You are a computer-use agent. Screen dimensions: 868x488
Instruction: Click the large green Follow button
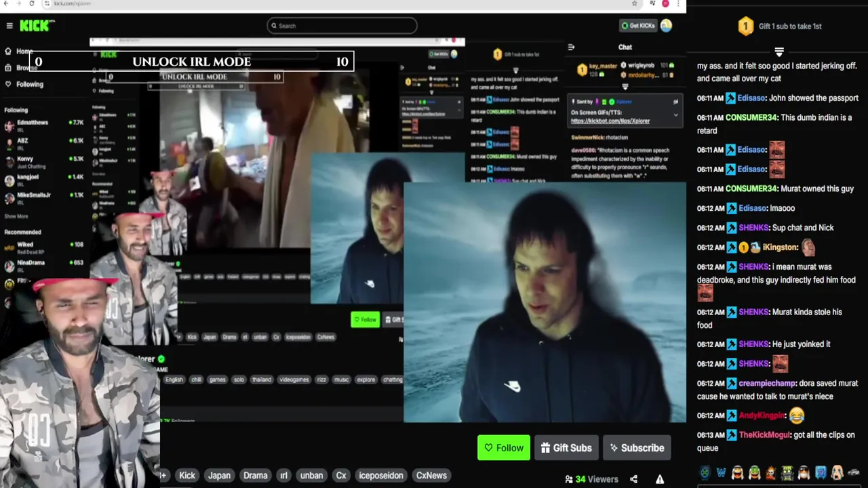click(504, 448)
